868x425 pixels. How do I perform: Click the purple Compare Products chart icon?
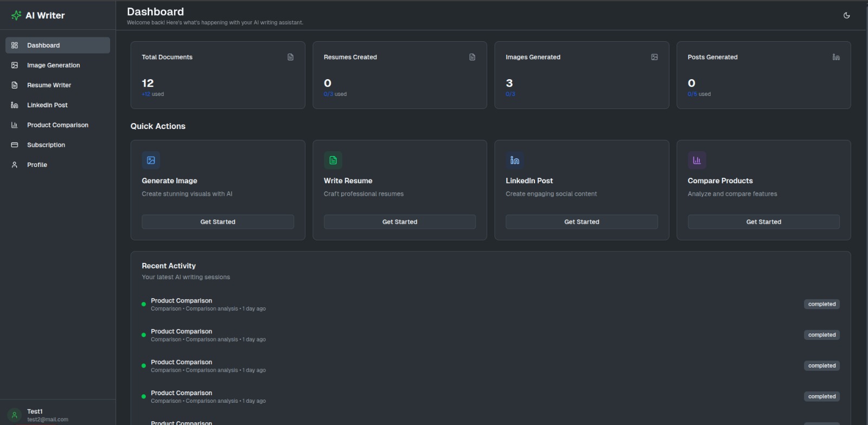point(697,160)
